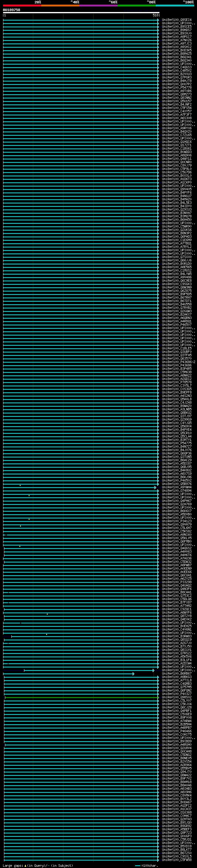Image resolution: width=197 pixels, height=868 pixels.
Task: Select hit label UniRef100_Q98S02
Action: point(177,697)
